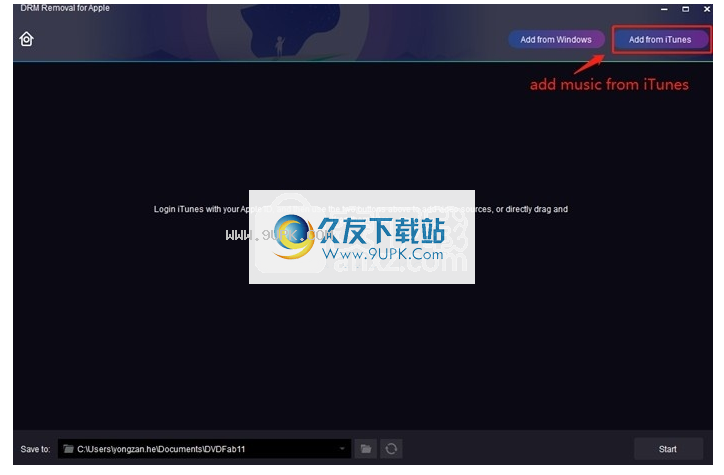724x475 pixels.
Task: Open the save path dropdown arrow
Action: [342, 449]
